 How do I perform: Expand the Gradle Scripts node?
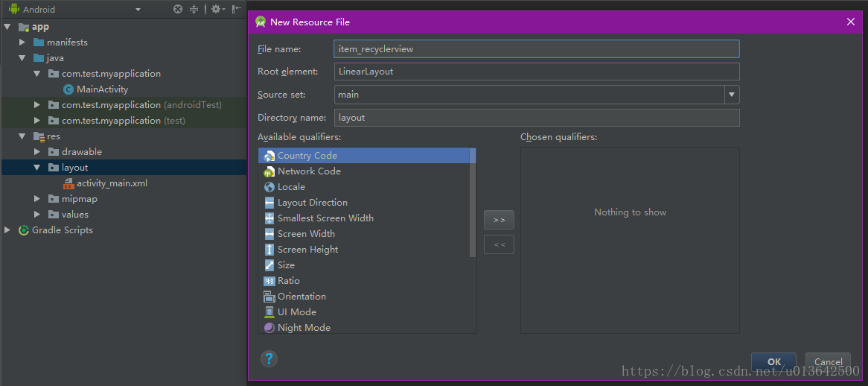(x=7, y=230)
